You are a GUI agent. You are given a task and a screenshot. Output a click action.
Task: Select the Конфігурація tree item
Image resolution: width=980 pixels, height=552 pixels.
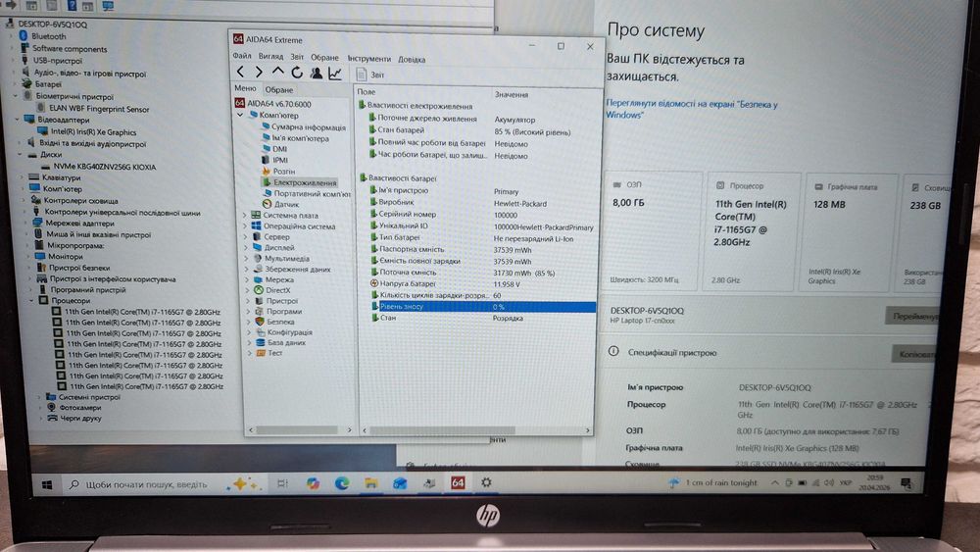coord(284,332)
